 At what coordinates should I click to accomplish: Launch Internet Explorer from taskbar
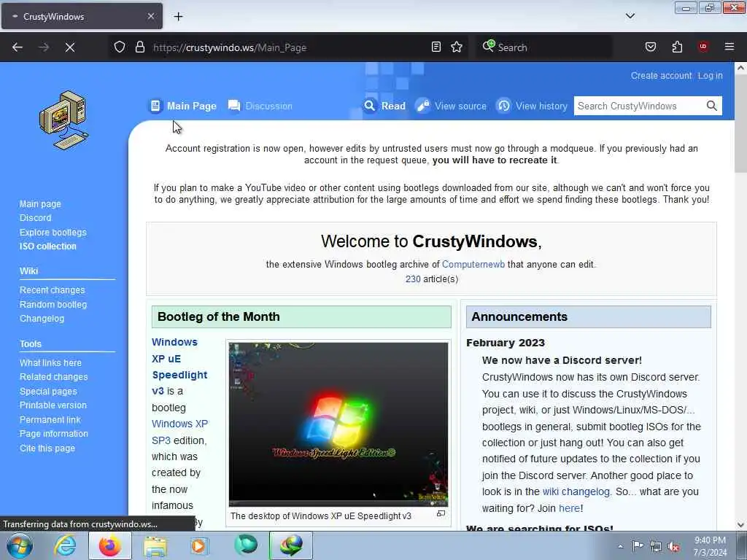[65, 545]
